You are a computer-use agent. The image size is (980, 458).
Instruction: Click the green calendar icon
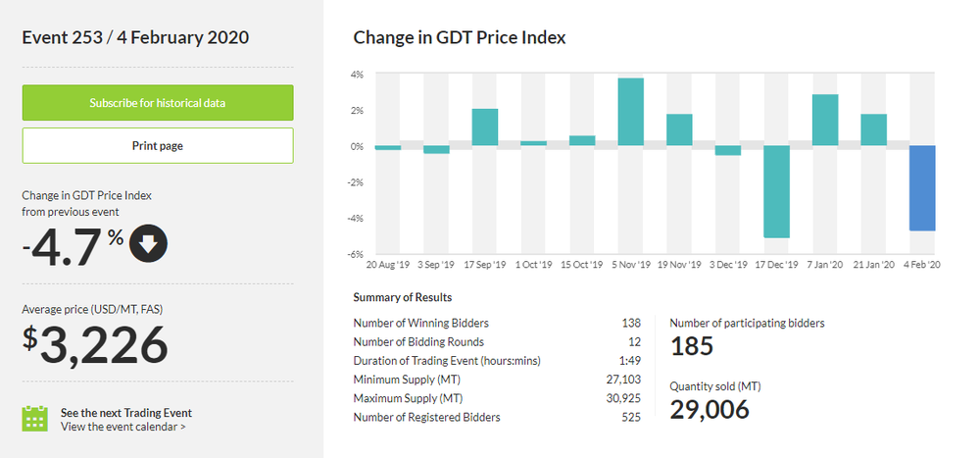click(x=35, y=419)
